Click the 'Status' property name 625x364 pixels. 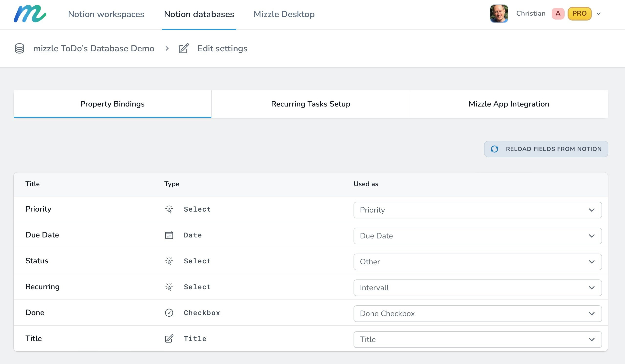pyautogui.click(x=37, y=261)
